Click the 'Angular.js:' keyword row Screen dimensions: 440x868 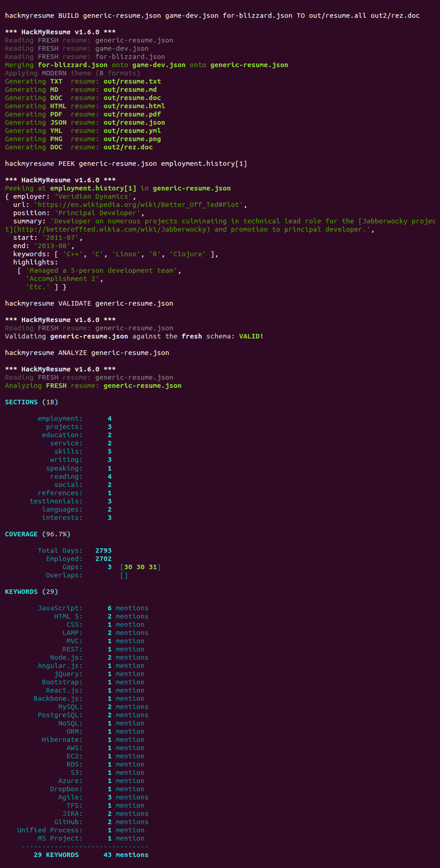pyautogui.click(x=91, y=666)
